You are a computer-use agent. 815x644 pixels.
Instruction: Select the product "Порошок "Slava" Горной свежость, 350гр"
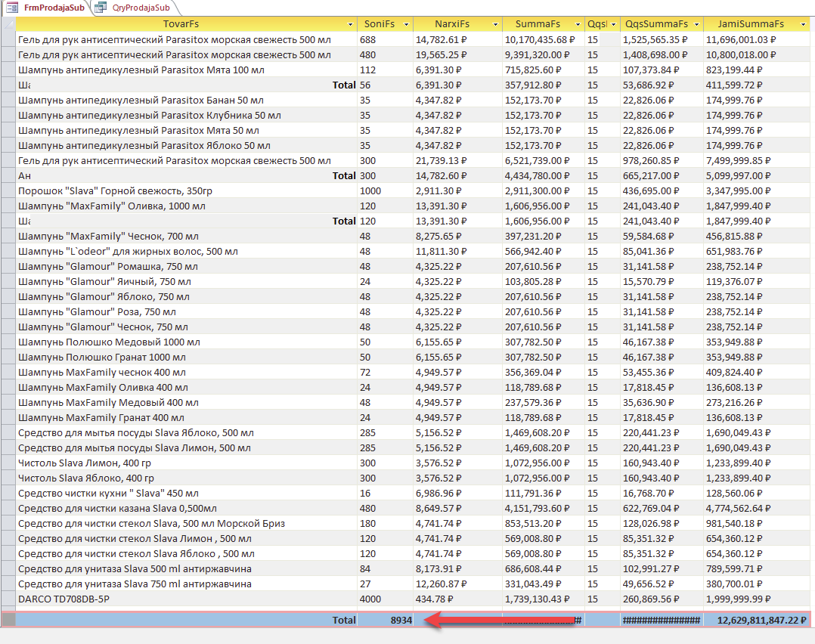[x=115, y=190]
